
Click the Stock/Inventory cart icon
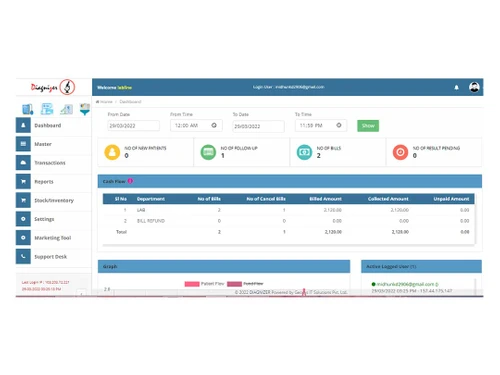pyautogui.click(x=23, y=200)
